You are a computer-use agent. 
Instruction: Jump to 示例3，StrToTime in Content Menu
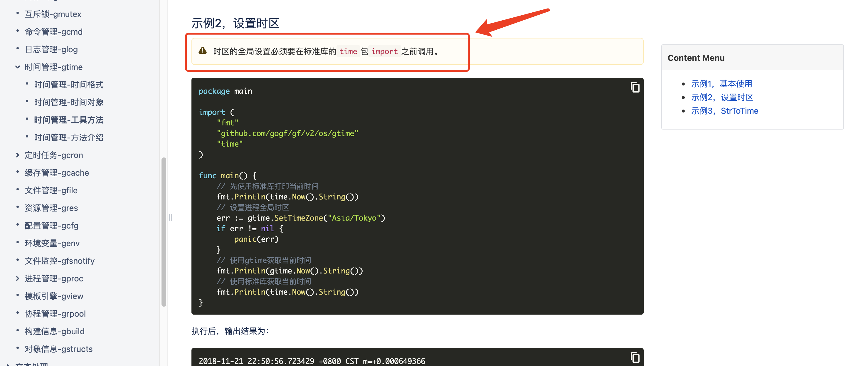tap(725, 110)
